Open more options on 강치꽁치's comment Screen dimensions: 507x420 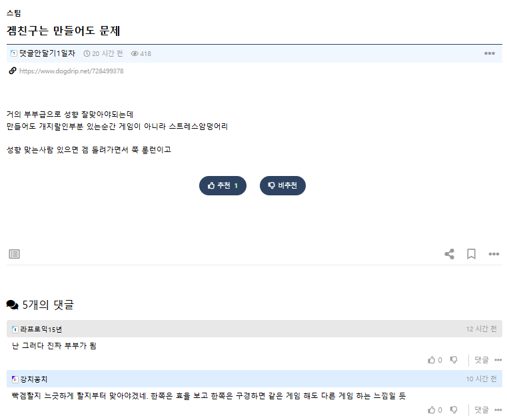tap(498, 410)
